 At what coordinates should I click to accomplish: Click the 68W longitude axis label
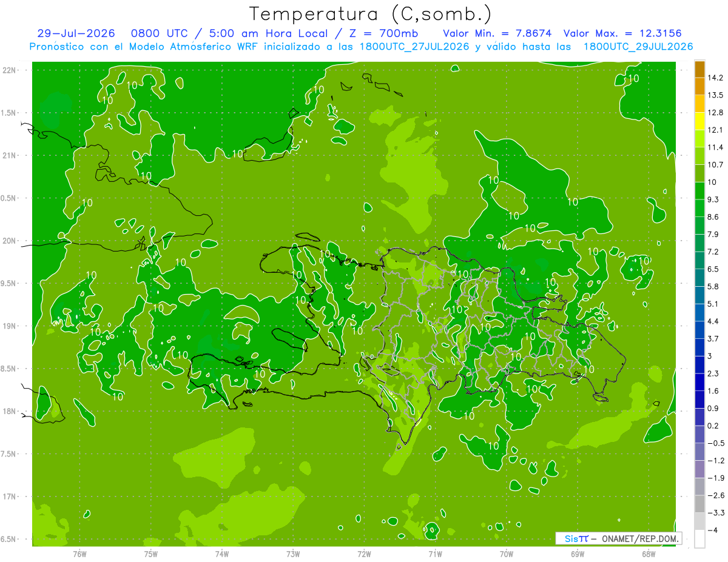(649, 554)
